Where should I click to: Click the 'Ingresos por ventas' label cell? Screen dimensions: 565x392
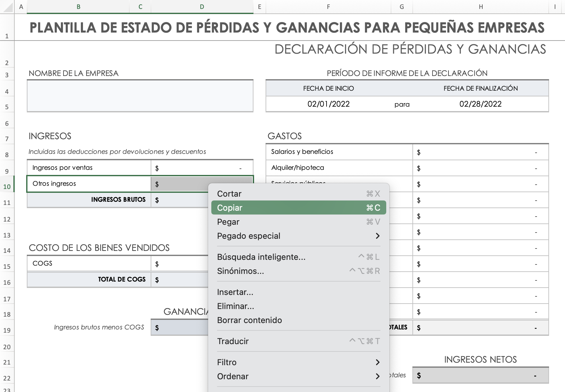coord(89,168)
